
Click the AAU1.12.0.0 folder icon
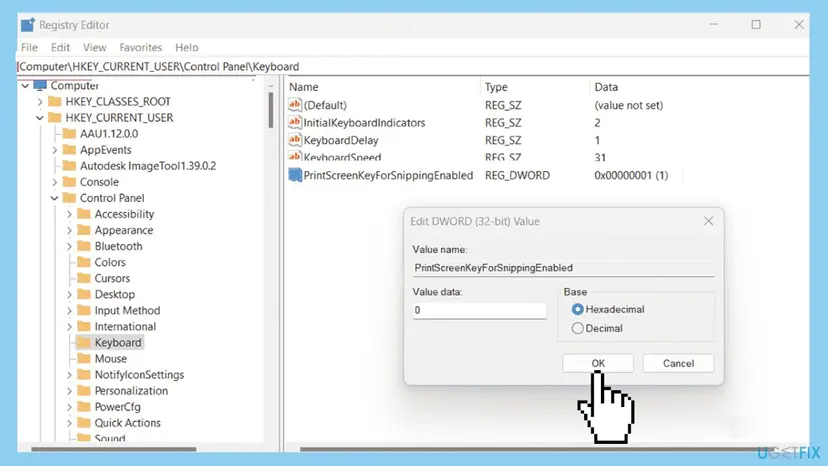click(69, 134)
